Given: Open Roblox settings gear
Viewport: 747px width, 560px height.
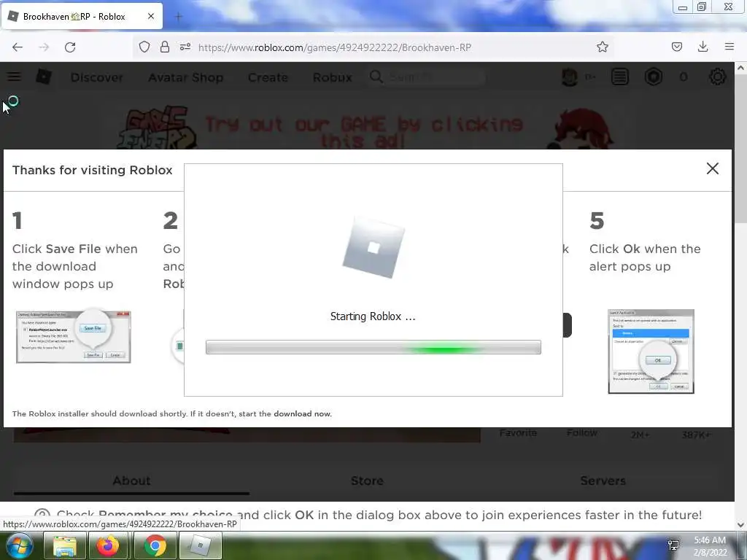Looking at the screenshot, I should [x=718, y=77].
